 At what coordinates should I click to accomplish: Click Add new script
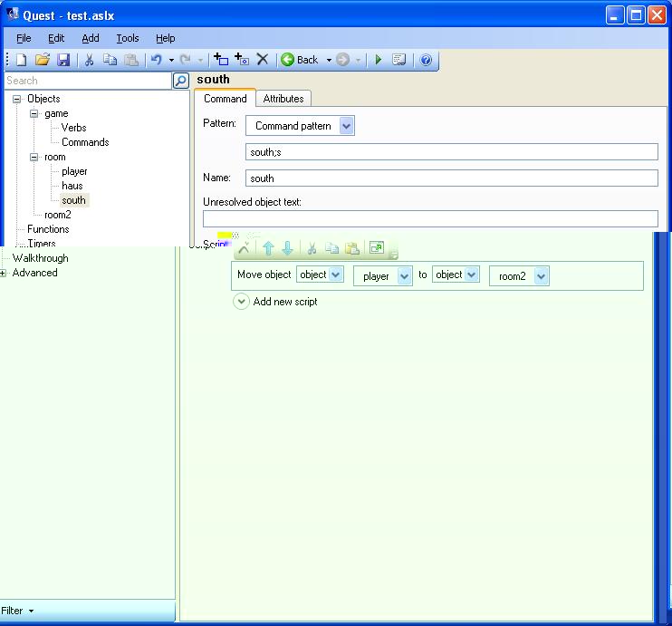[284, 302]
